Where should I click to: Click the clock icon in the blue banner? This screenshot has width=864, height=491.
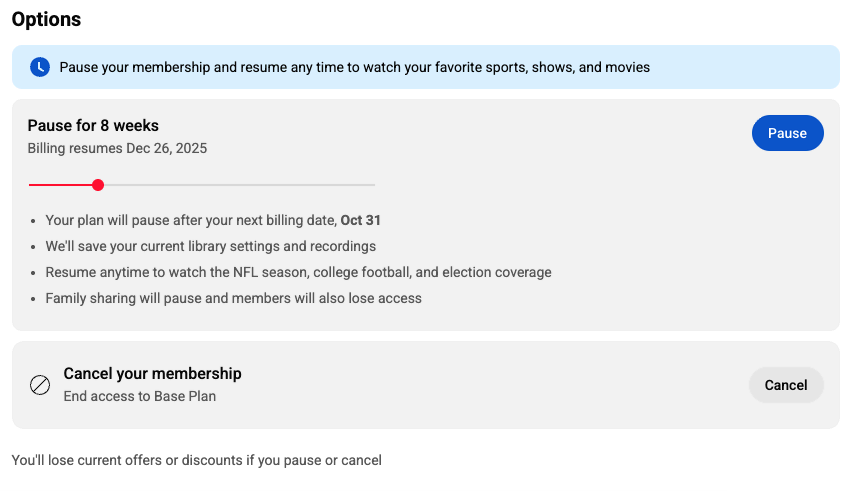pyautogui.click(x=40, y=67)
